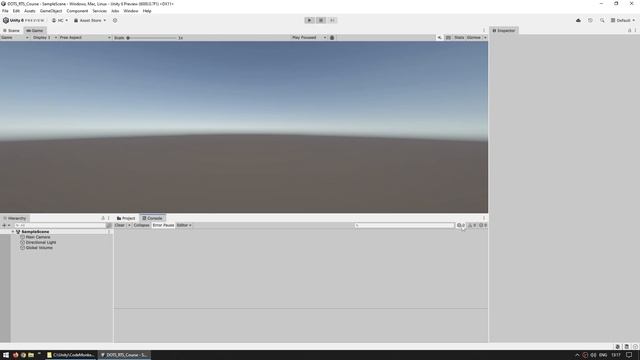
Task: Click the cloud services icon
Action: [578, 20]
